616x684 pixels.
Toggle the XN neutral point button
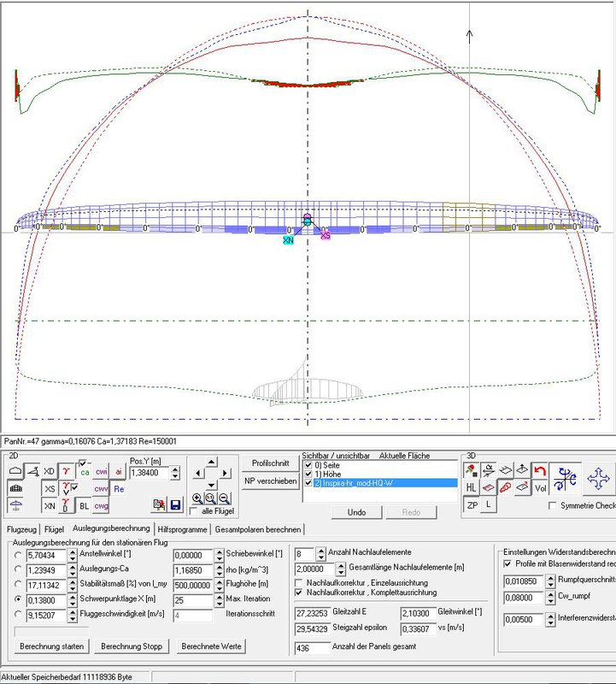coord(50,505)
